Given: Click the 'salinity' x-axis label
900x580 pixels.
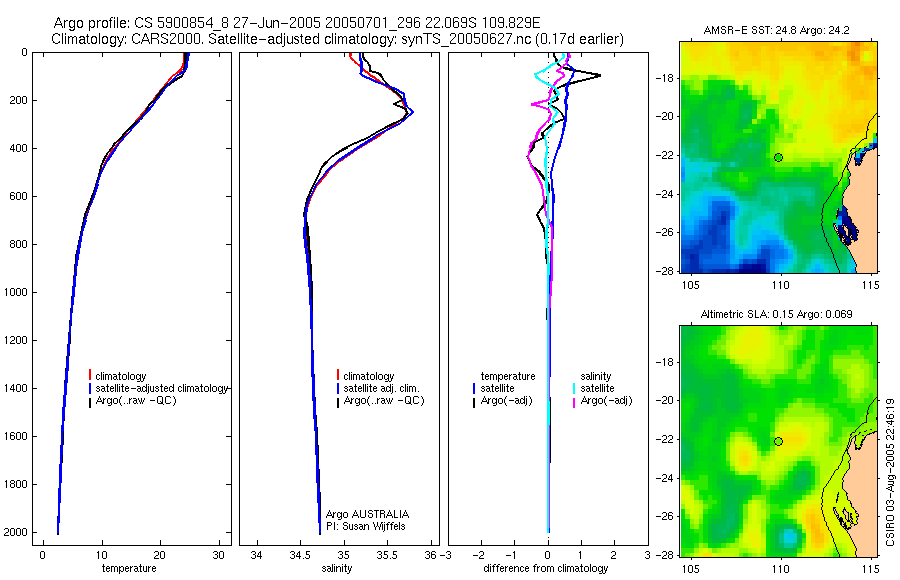Looking at the screenshot, I should point(336,568).
